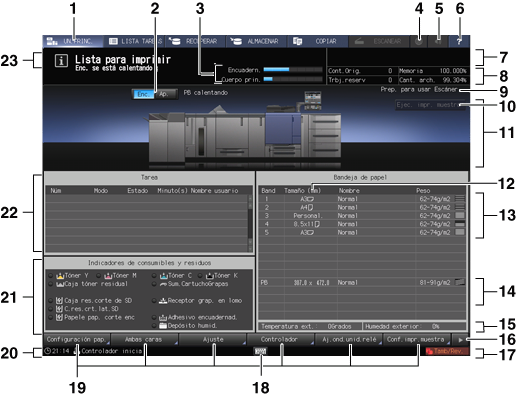517x397 pixels.
Task: Switch to the COPIAR tab
Action: click(318, 41)
